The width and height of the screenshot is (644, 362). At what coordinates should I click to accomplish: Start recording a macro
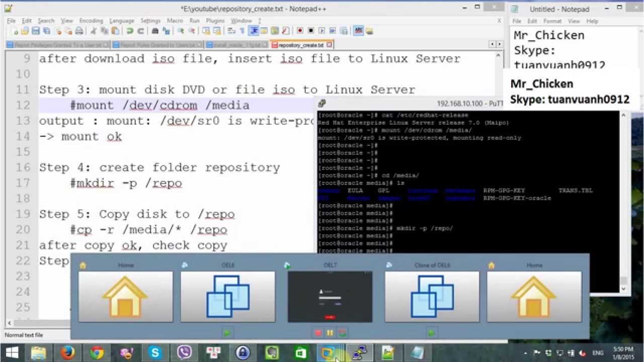click(300, 31)
